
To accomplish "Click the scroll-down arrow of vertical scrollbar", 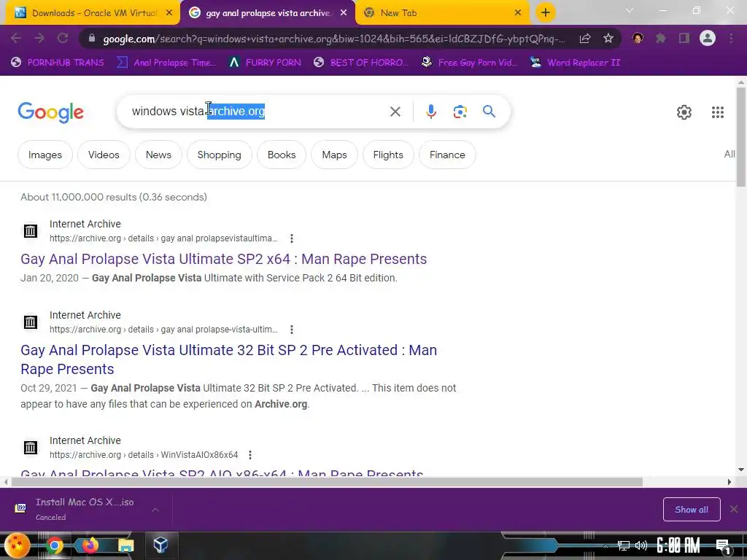I will point(741,470).
